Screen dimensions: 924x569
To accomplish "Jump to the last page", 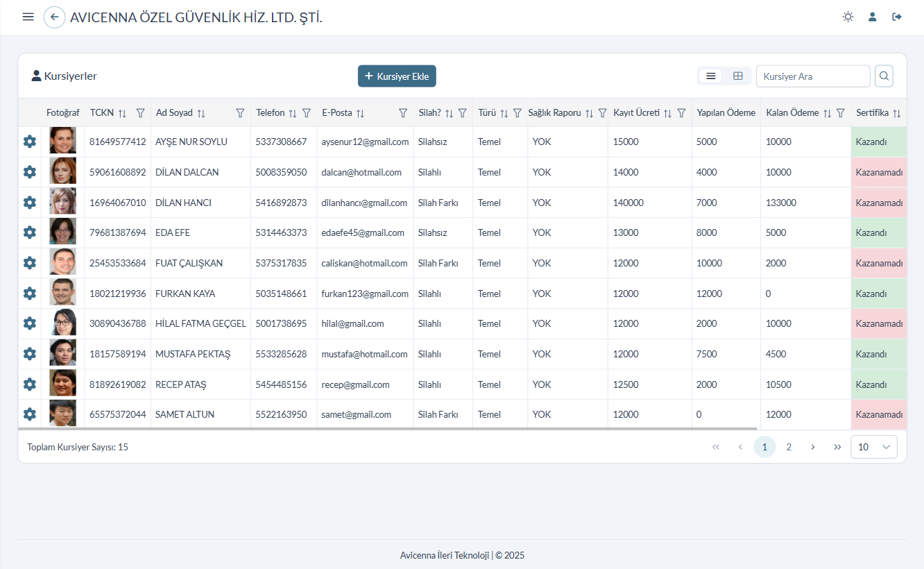I will [x=837, y=447].
